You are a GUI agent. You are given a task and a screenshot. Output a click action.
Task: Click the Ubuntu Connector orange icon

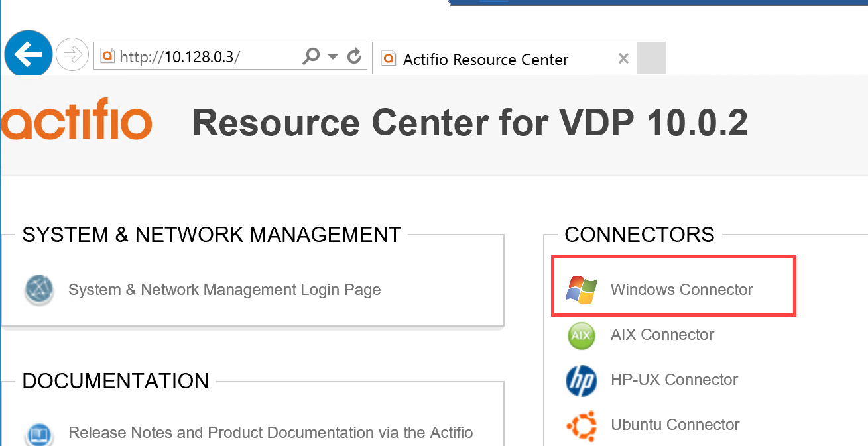point(582,425)
